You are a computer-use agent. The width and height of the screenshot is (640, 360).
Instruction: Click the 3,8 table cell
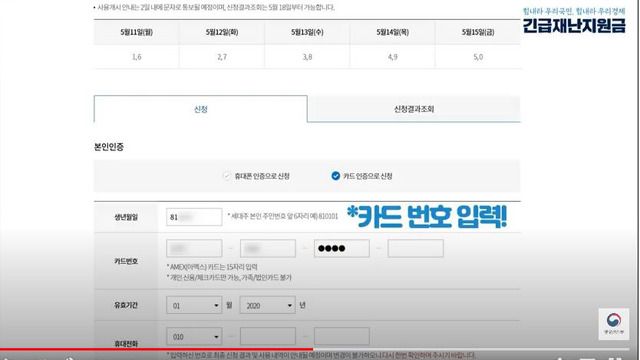(307, 57)
